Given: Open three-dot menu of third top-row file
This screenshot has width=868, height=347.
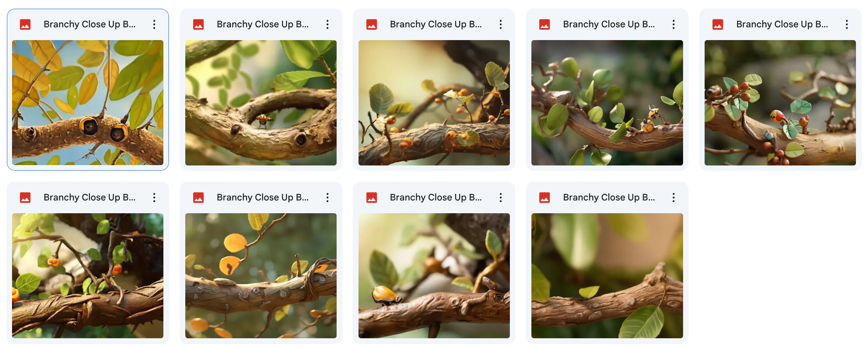Looking at the screenshot, I should (x=501, y=24).
